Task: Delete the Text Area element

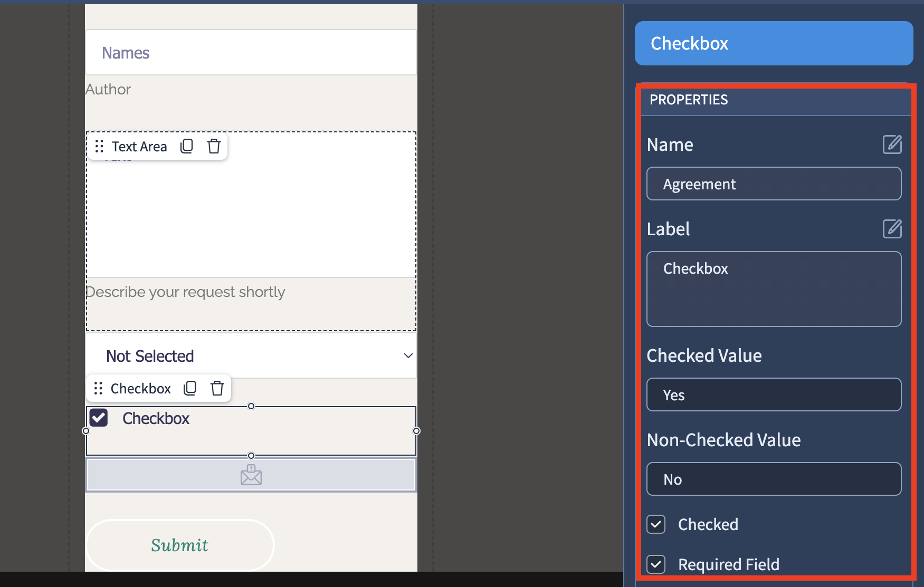Action: coord(214,146)
